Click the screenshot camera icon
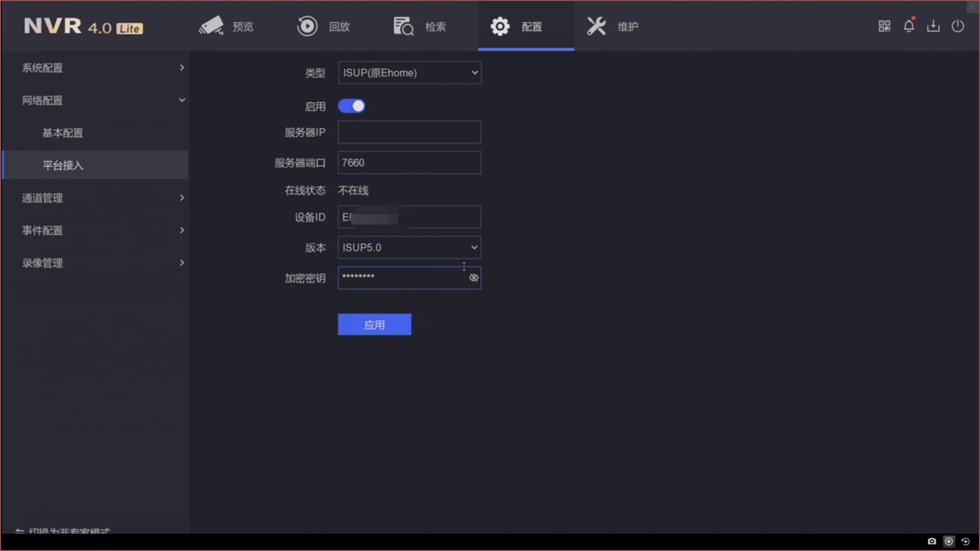 [x=931, y=541]
